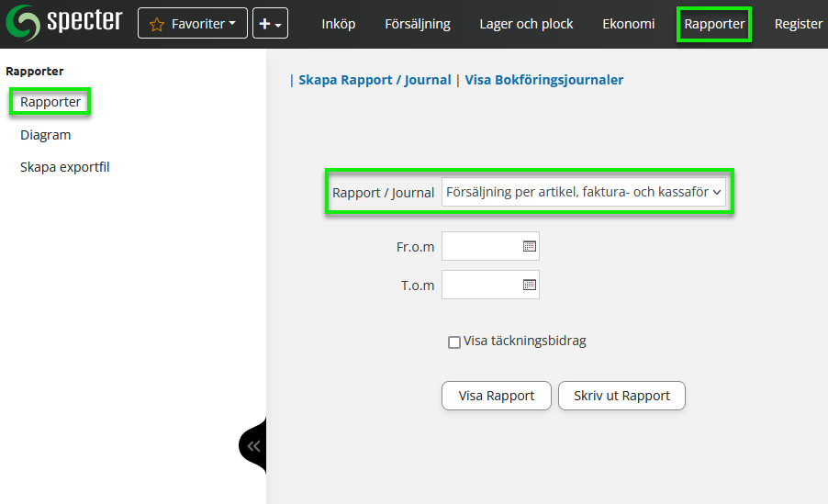Expand the Rapport / Journal dropdown

(583, 193)
